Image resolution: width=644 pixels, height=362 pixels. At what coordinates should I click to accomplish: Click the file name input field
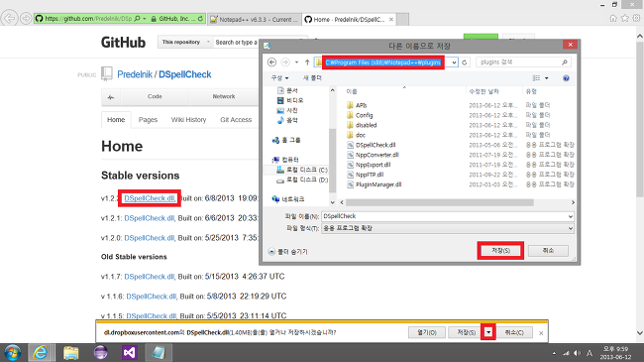coord(445,216)
